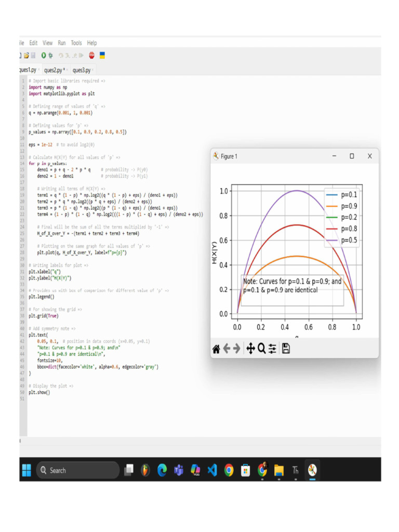Open the Edit menu

point(33,43)
